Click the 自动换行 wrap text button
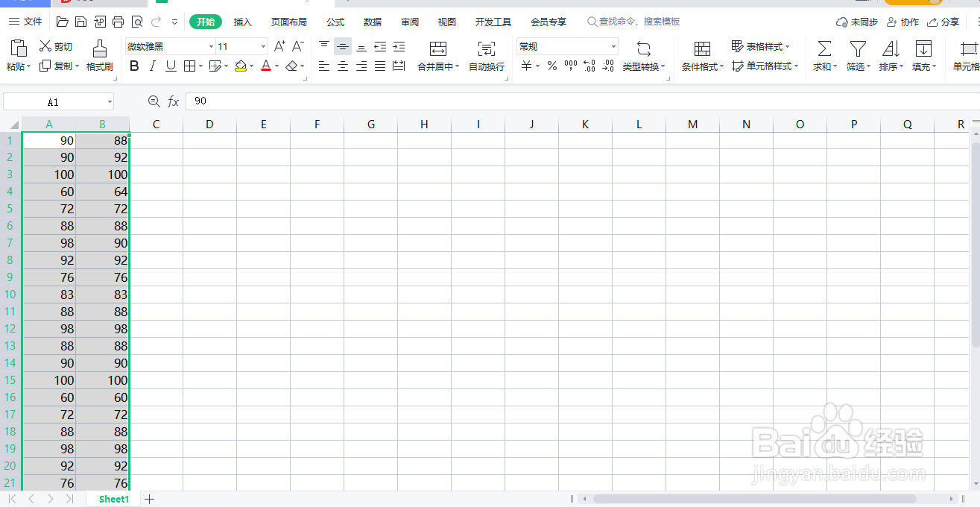 coord(487,56)
